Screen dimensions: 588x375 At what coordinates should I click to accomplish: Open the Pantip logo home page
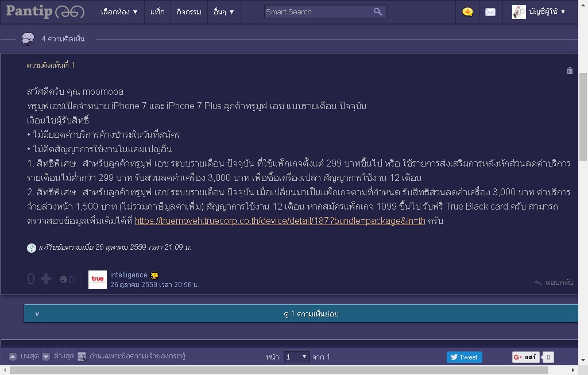click(45, 11)
